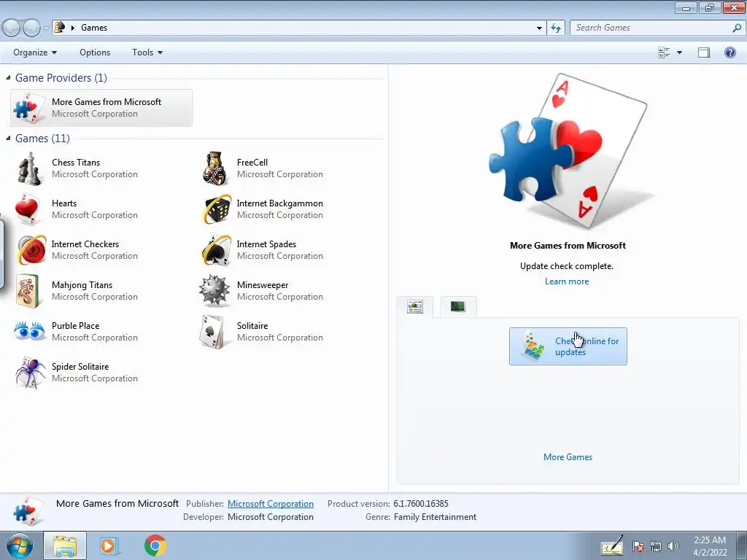Collapse the Game Providers group

(x=8, y=77)
